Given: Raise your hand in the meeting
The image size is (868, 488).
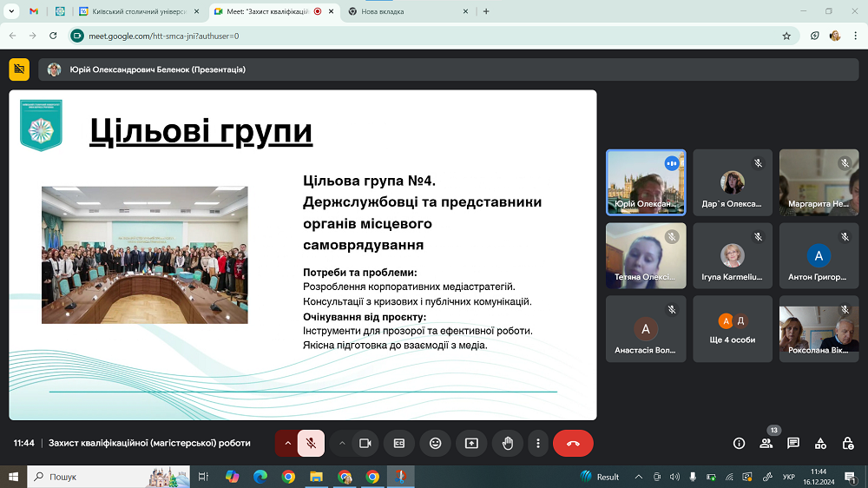Looking at the screenshot, I should pyautogui.click(x=508, y=443).
